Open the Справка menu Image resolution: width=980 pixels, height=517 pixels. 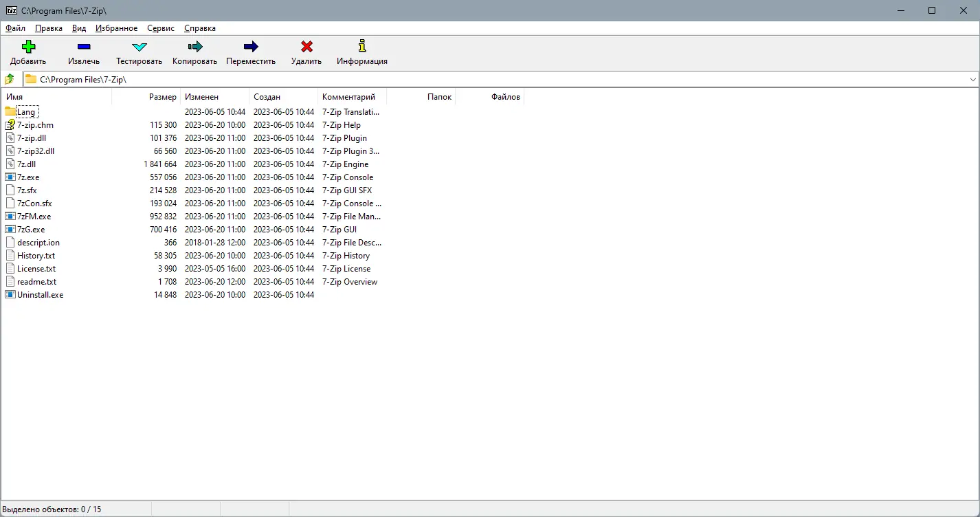(x=200, y=28)
